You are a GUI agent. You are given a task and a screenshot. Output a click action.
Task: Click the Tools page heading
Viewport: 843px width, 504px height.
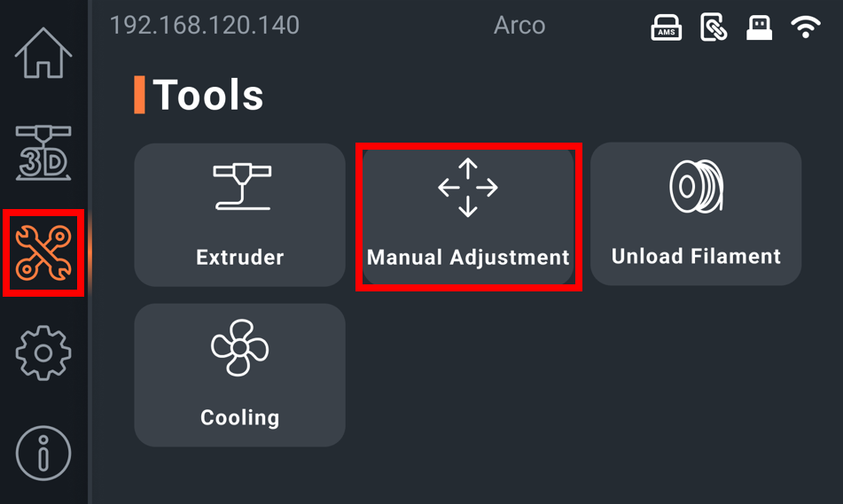click(x=208, y=95)
